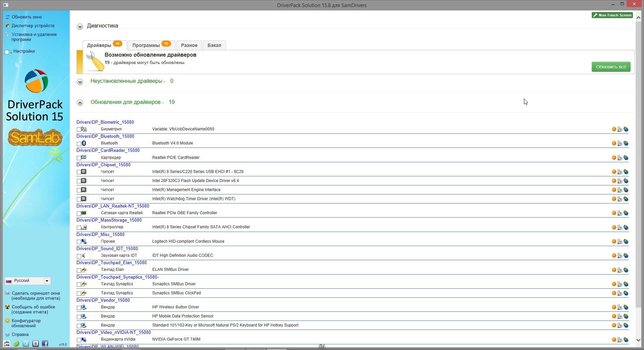
Task: Click Обновить окно in the sidebar
Action: coord(26,17)
